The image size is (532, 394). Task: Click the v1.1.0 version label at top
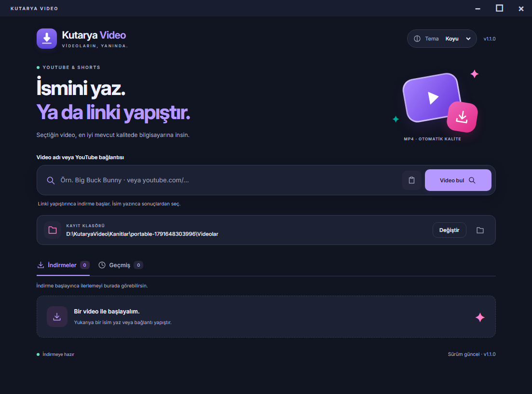[x=490, y=39]
